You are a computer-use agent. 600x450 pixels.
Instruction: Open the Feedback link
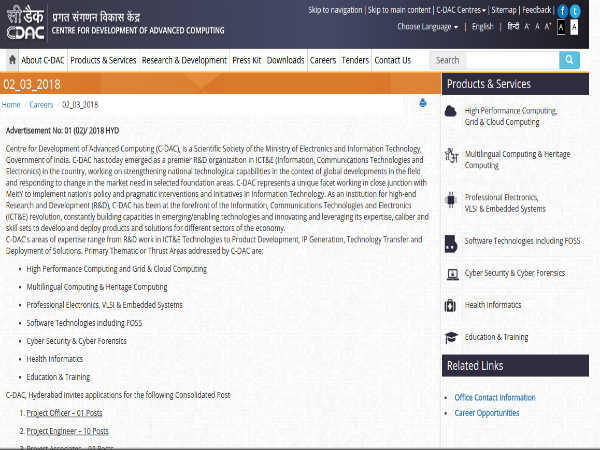(537, 10)
